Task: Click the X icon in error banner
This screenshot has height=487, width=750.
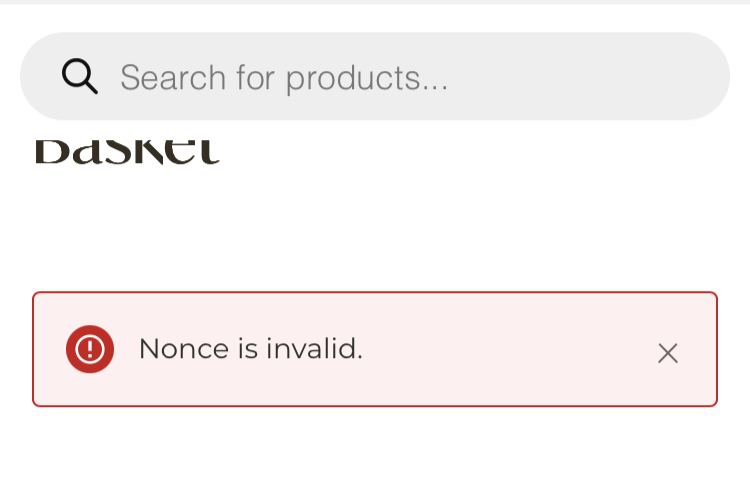Action: [x=667, y=352]
